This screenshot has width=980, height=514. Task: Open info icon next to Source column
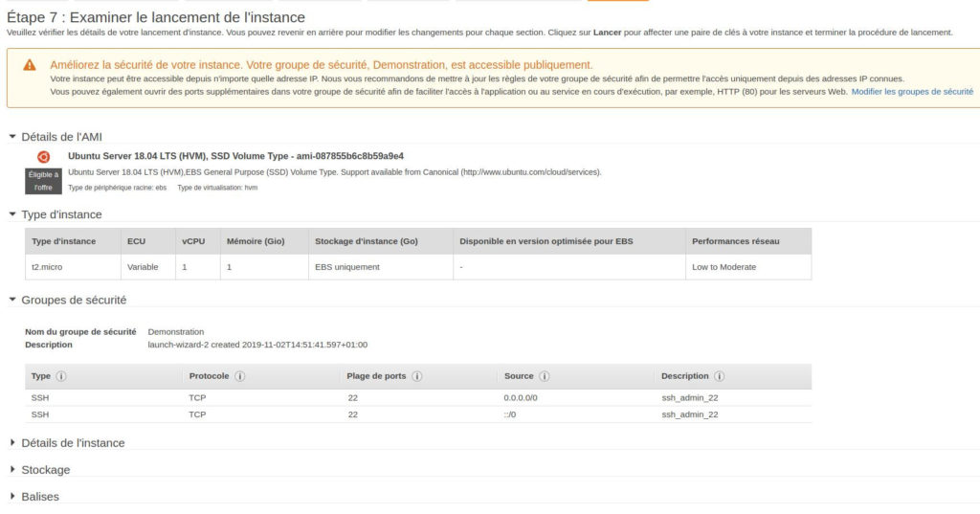click(545, 376)
